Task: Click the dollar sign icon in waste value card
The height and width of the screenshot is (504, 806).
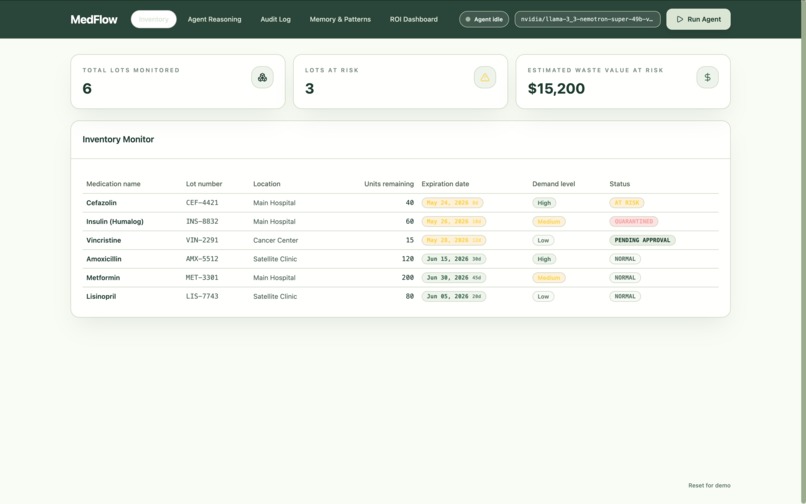Action: (707, 77)
